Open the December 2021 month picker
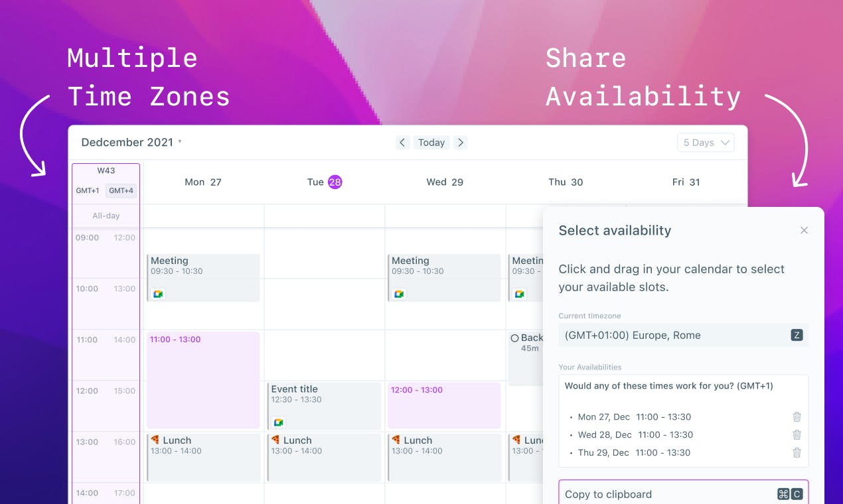The height and width of the screenshot is (504, 843). pos(131,142)
